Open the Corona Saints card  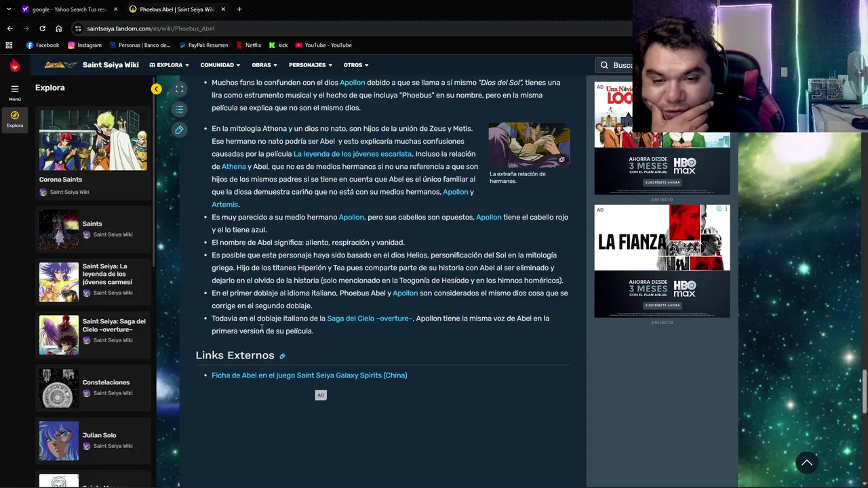93,153
